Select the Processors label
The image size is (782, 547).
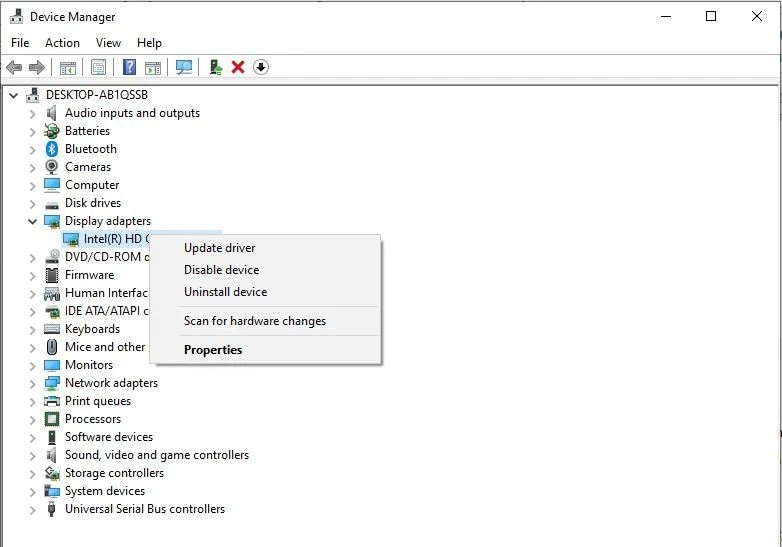pyautogui.click(x=93, y=419)
